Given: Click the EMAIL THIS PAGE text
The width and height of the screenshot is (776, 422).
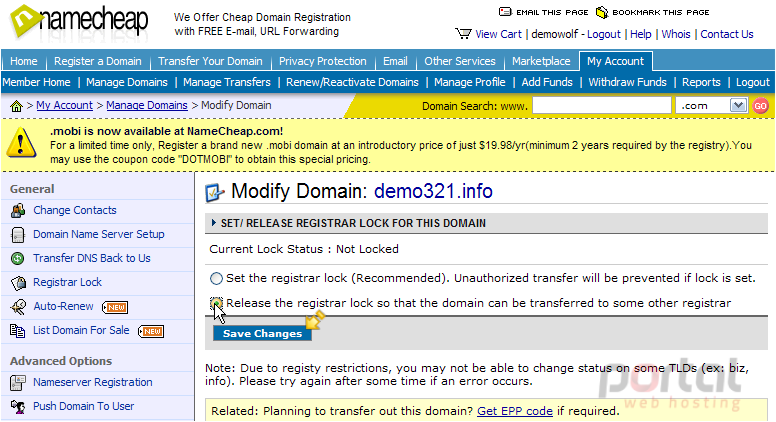Looking at the screenshot, I should coord(552,12).
